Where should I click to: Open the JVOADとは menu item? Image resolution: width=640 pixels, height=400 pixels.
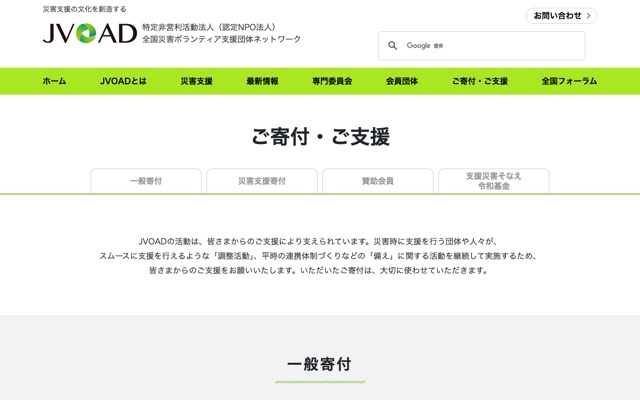coord(123,81)
